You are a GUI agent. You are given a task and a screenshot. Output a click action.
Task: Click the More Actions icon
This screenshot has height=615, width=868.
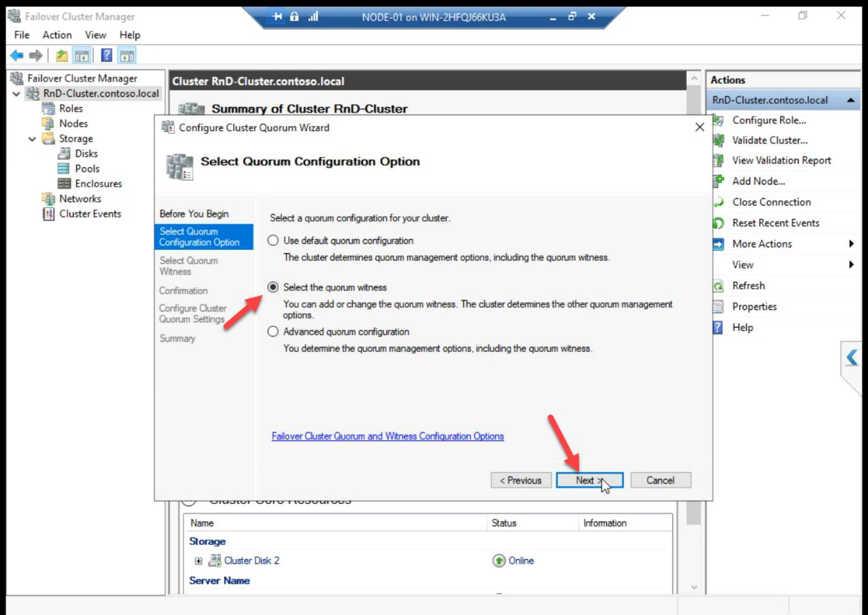(x=718, y=244)
